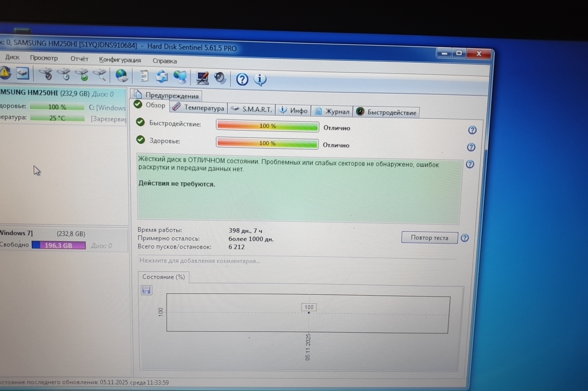Viewport: 588px width, 391px height.
Task: Click help icon next to Быстродействие rating
Action: (x=472, y=130)
